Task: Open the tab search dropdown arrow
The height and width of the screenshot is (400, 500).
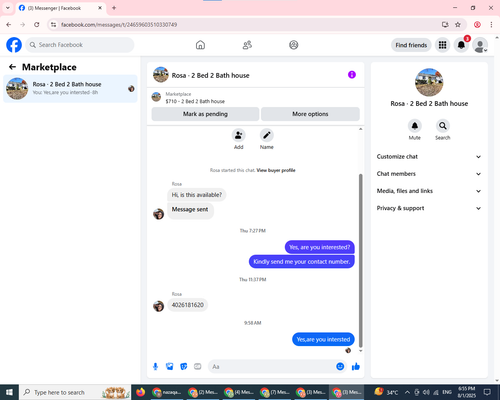Action: coord(8,8)
